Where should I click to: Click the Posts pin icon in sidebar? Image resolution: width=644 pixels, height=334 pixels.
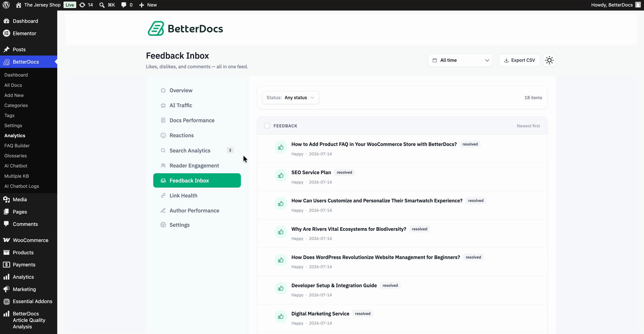(x=6, y=49)
